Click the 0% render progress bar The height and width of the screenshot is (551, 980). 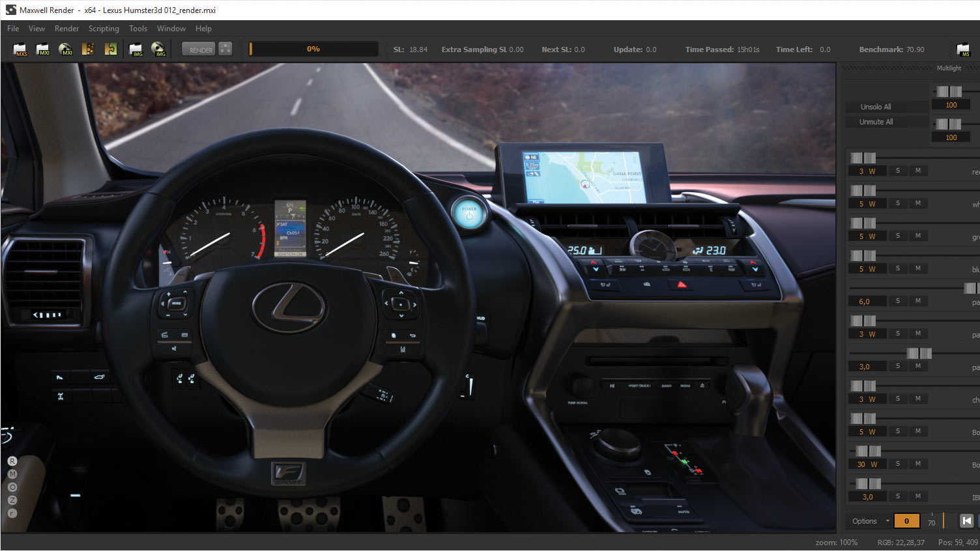pyautogui.click(x=313, y=49)
